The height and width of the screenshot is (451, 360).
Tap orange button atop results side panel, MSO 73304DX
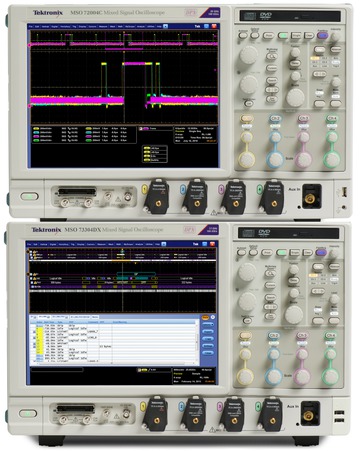tap(205, 318)
